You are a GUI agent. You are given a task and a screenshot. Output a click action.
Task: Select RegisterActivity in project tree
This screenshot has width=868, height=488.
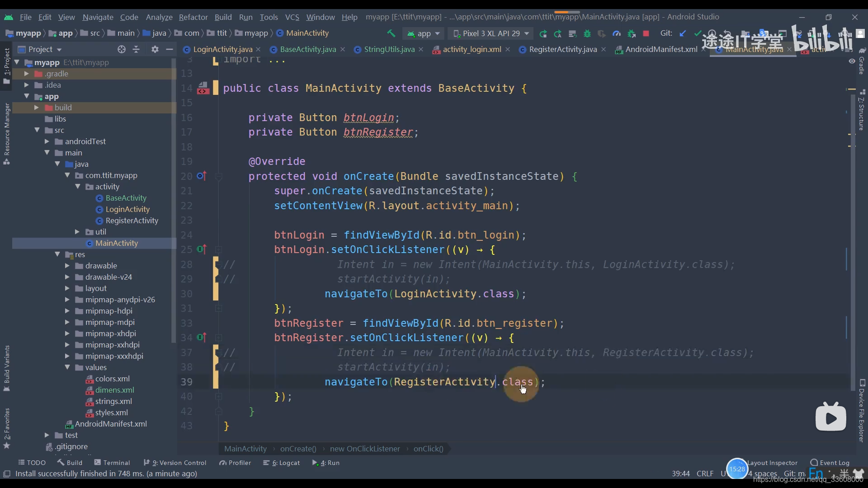point(132,221)
